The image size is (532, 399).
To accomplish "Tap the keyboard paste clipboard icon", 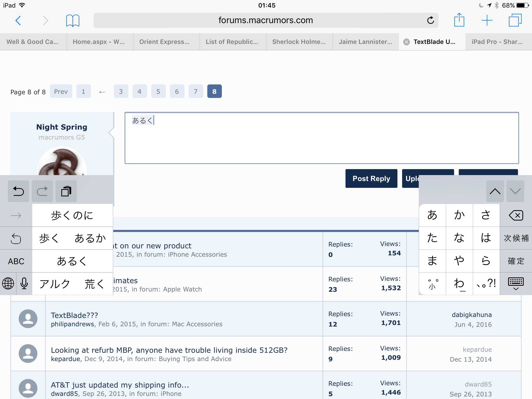I will pyautogui.click(x=66, y=191).
